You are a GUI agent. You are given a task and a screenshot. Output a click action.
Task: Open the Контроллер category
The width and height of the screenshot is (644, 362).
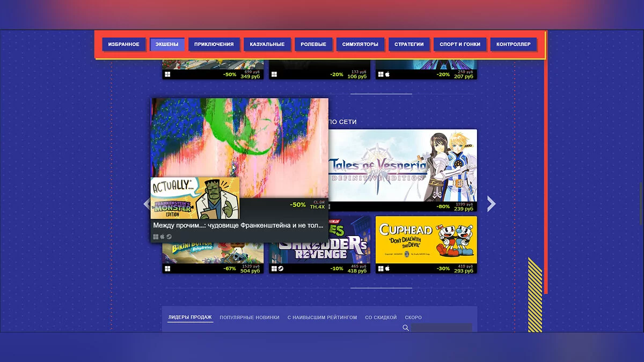click(x=513, y=45)
